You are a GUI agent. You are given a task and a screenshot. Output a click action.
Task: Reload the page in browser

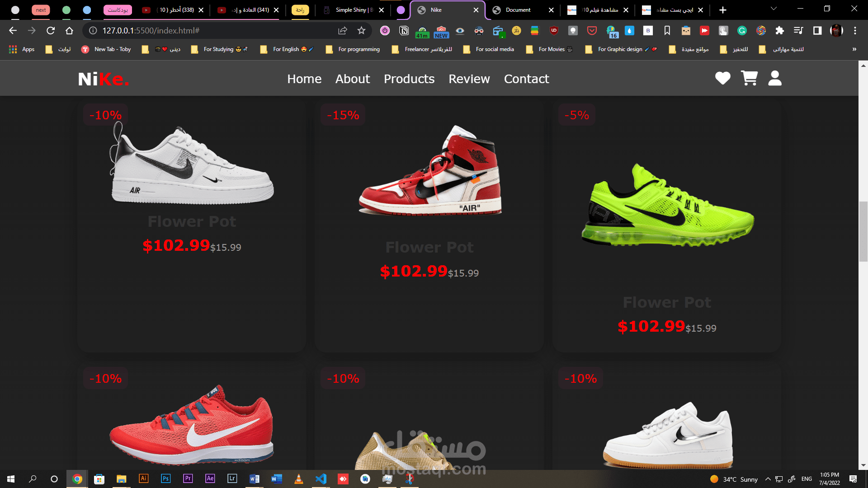tap(51, 30)
